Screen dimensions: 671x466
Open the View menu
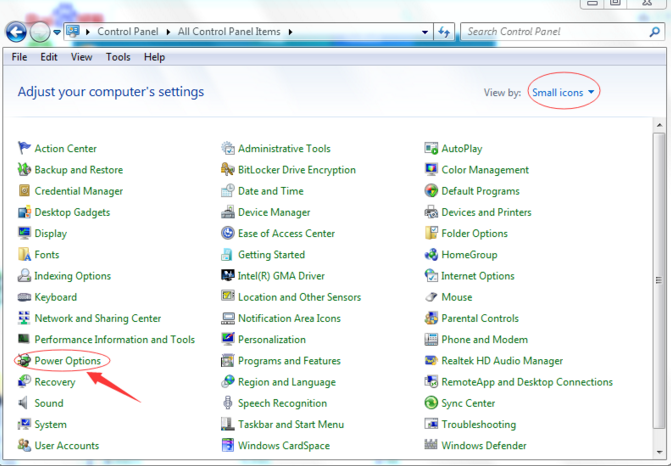click(x=81, y=57)
